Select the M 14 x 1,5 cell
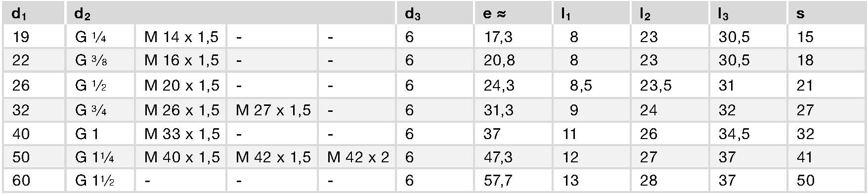 click(x=181, y=37)
